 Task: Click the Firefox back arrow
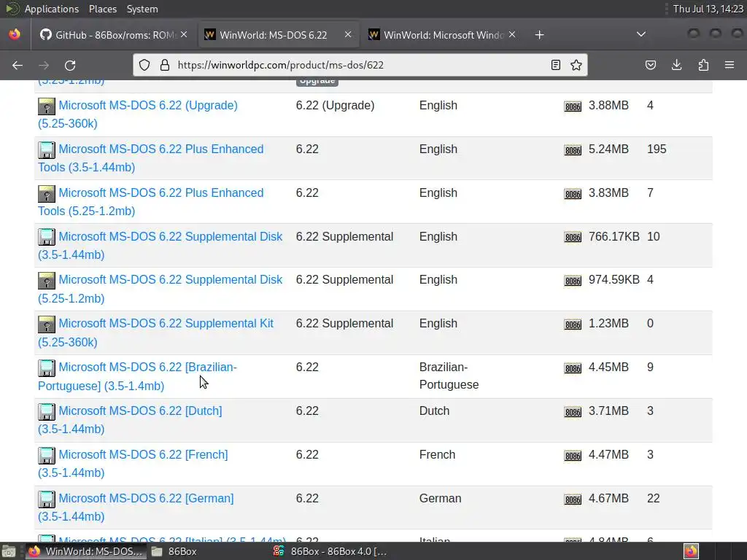[18, 65]
